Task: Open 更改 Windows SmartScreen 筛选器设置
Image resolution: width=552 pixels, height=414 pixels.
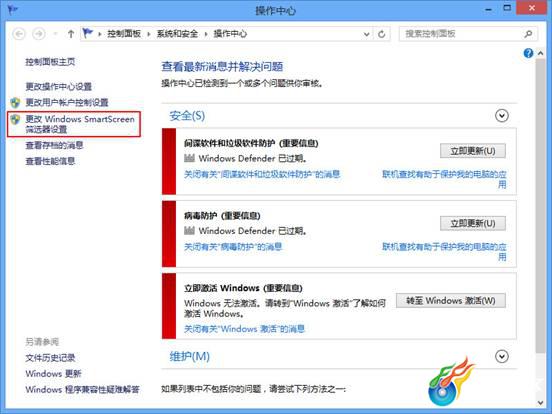Action: click(80, 124)
